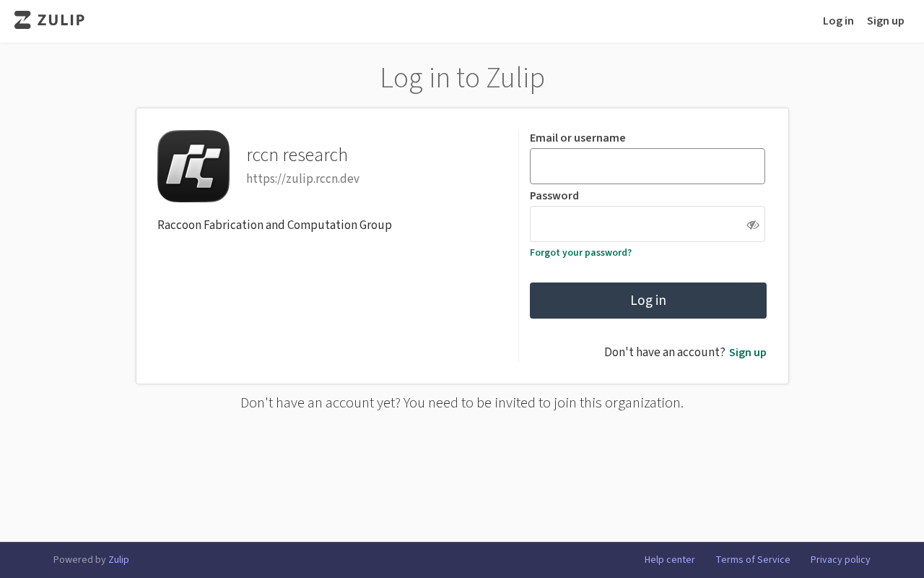Visit the Zulip link in the footer

pyautogui.click(x=118, y=559)
